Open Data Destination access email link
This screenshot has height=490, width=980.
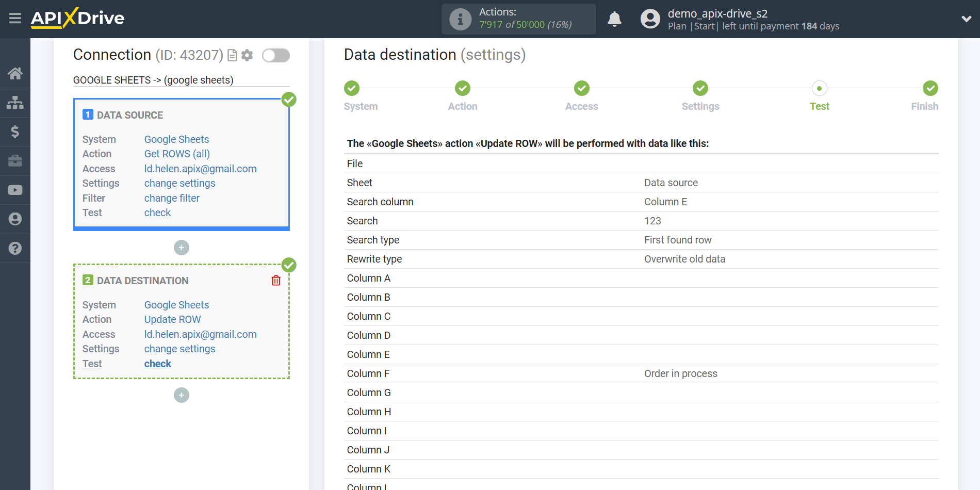[200, 334]
